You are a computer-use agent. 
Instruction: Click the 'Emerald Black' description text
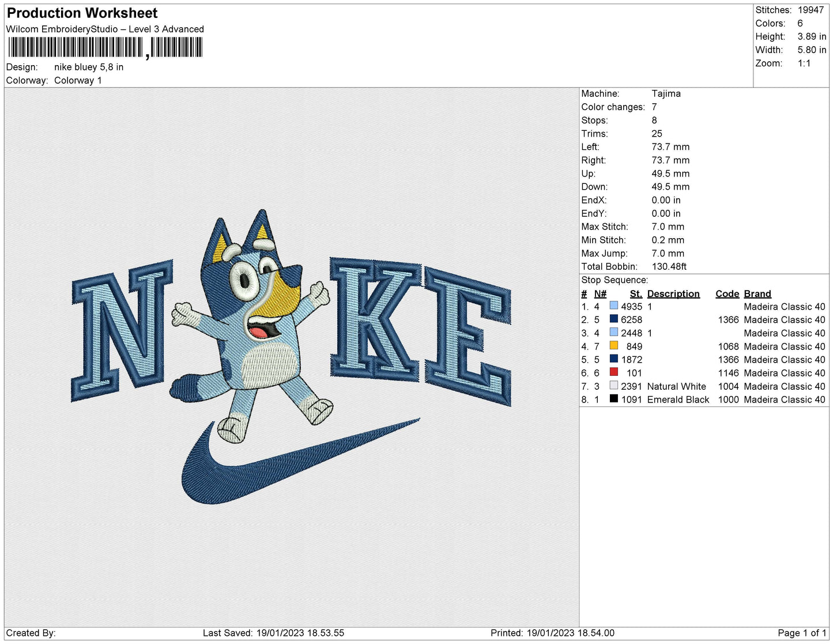point(678,400)
